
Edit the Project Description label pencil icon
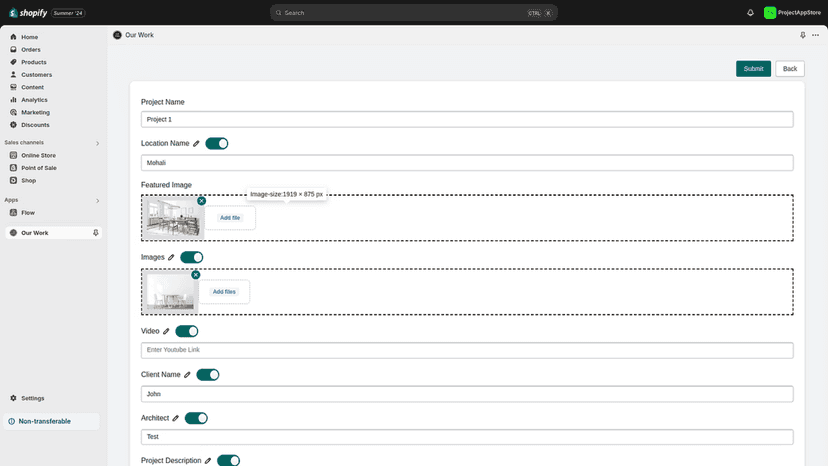click(208, 461)
